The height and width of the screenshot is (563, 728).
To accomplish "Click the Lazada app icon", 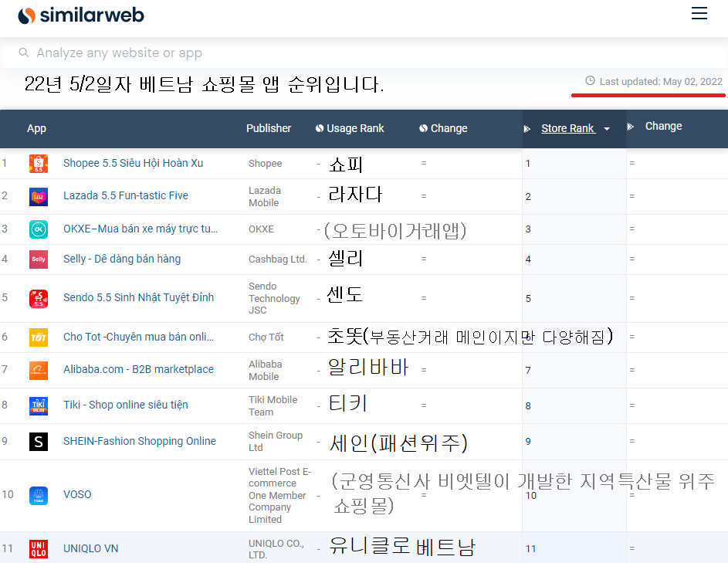I will click(x=38, y=196).
